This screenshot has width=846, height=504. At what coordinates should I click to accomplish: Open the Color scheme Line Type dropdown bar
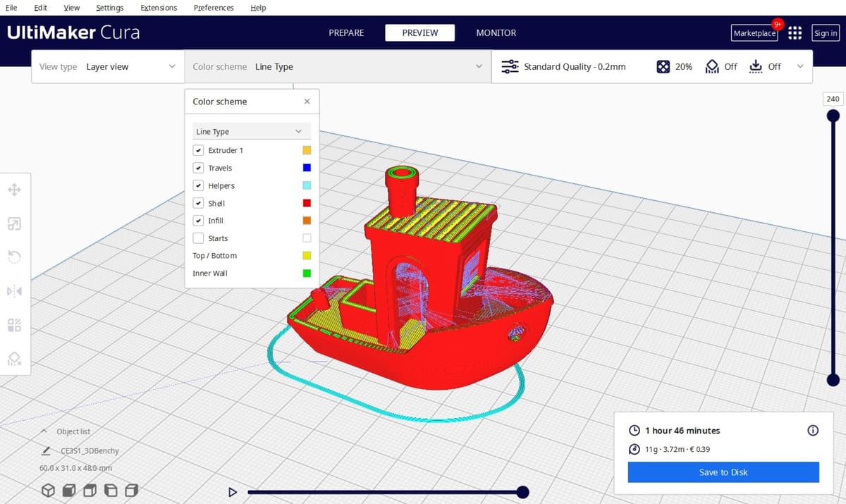click(x=338, y=66)
